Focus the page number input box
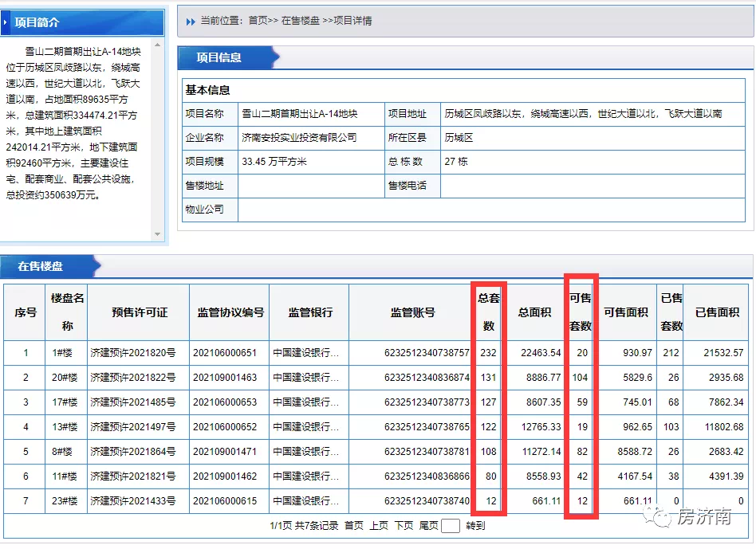 click(x=451, y=526)
